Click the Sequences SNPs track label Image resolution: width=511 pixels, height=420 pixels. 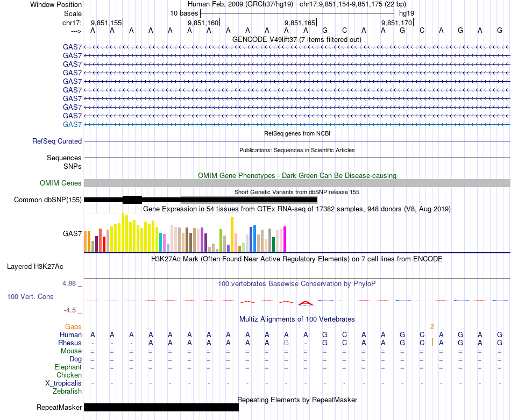[64, 162]
